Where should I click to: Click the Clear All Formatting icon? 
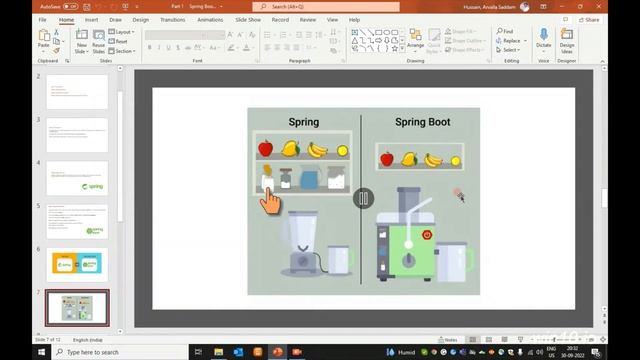[252, 35]
